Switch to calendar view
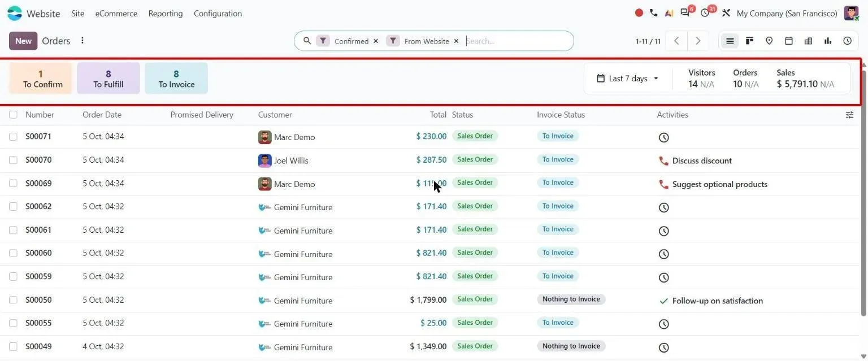The width and height of the screenshot is (868, 361). (x=789, y=41)
